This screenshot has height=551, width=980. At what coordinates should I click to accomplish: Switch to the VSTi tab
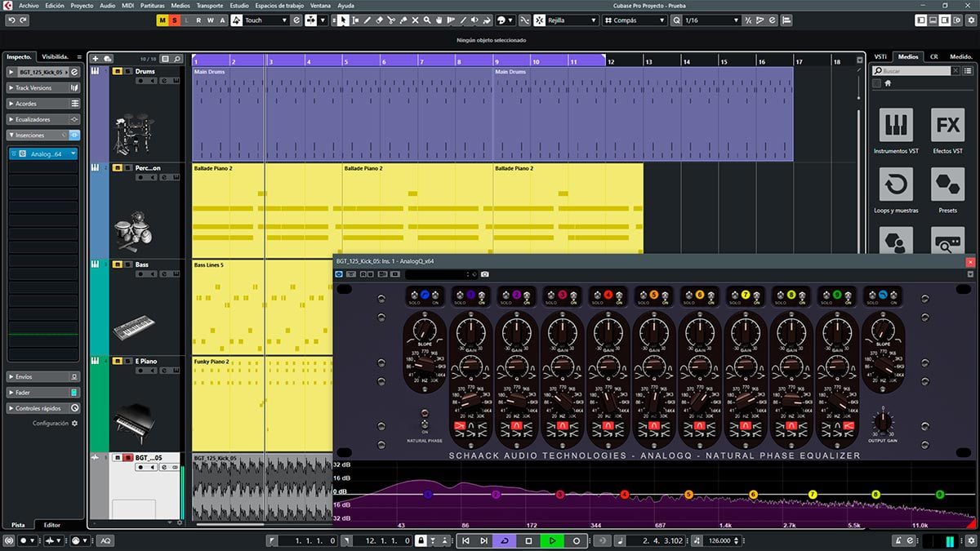(x=881, y=57)
